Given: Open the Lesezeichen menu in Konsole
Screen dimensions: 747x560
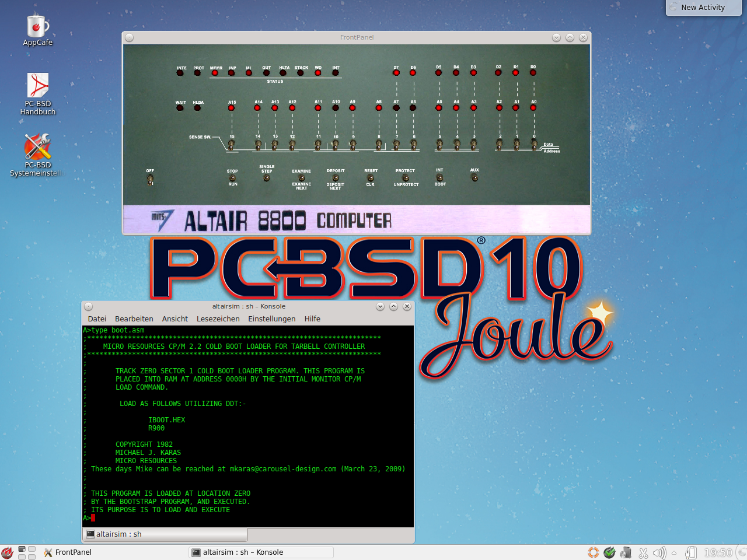Looking at the screenshot, I should click(x=218, y=318).
